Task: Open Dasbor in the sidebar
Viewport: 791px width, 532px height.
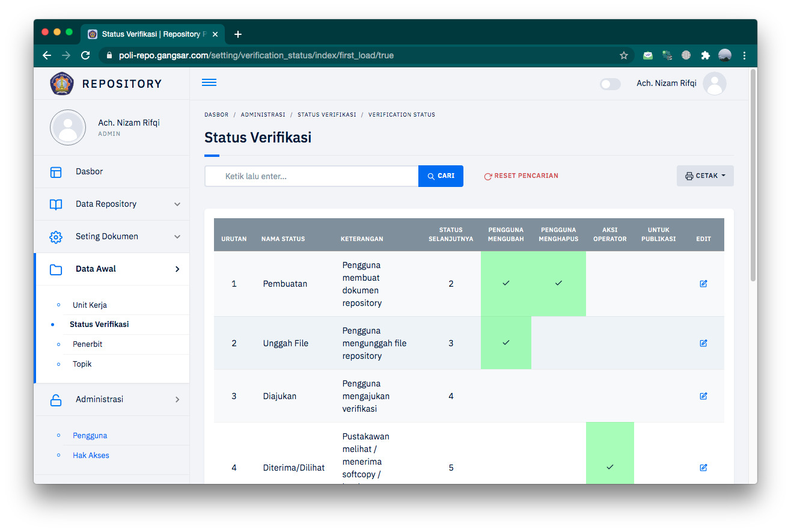Action: (89, 172)
